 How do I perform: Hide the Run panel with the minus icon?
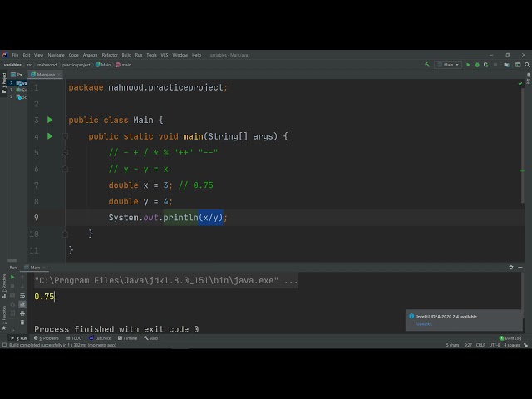(520, 268)
